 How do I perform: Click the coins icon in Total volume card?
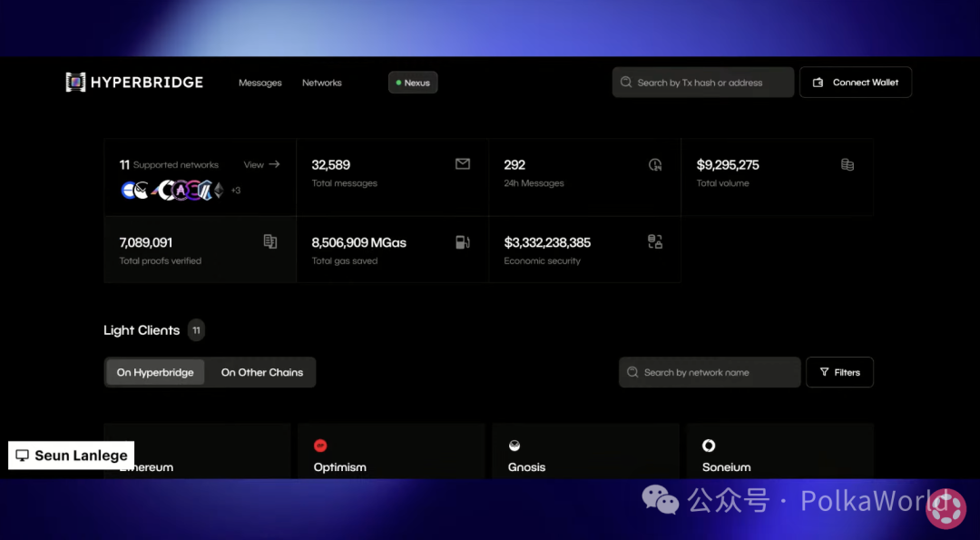pos(848,164)
